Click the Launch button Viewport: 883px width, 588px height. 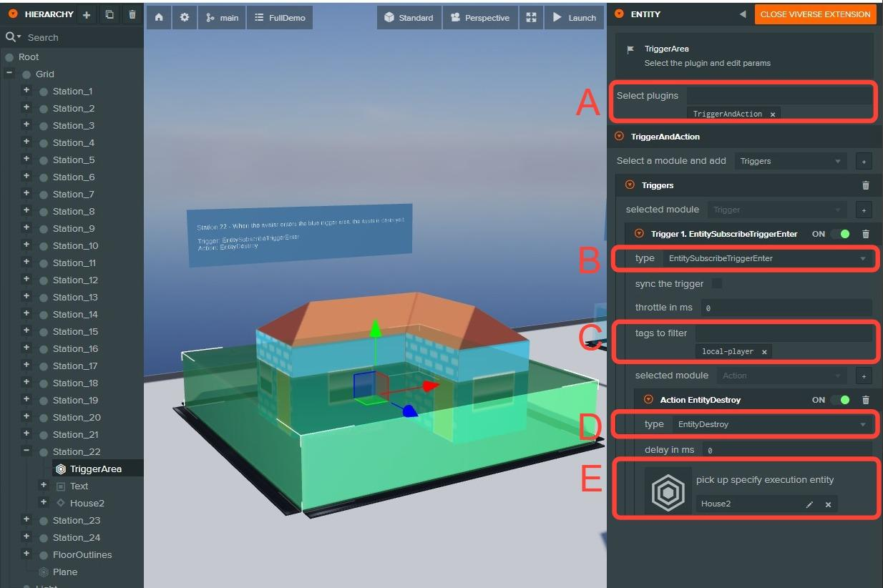pos(574,18)
